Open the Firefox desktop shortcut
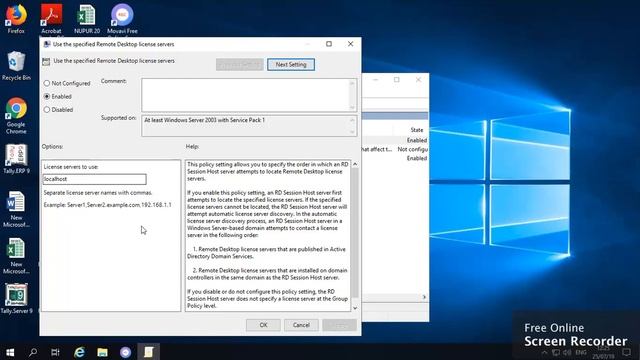This screenshot has height=360, width=640. point(16,19)
